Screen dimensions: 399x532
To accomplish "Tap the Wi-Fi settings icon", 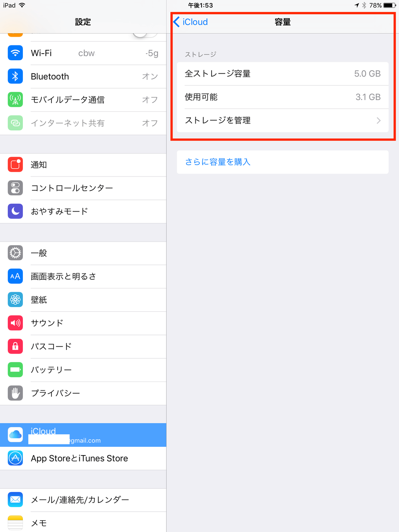I will coord(15,53).
